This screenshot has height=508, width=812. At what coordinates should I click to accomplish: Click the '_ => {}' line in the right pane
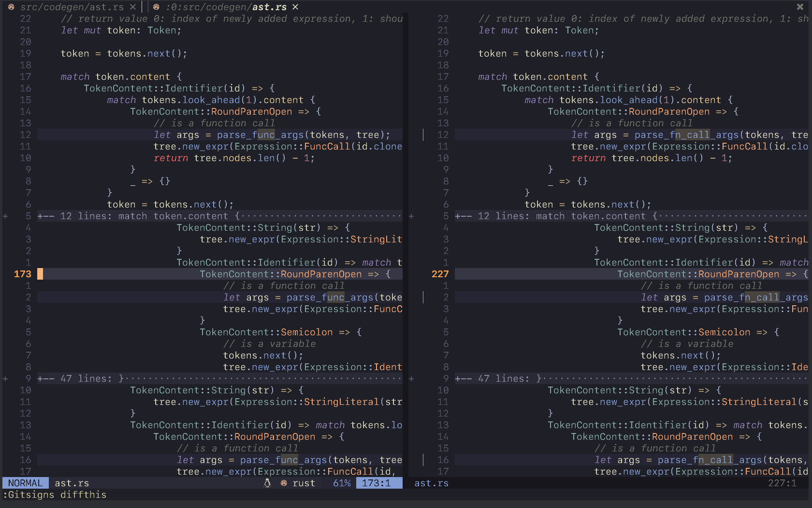click(x=568, y=181)
